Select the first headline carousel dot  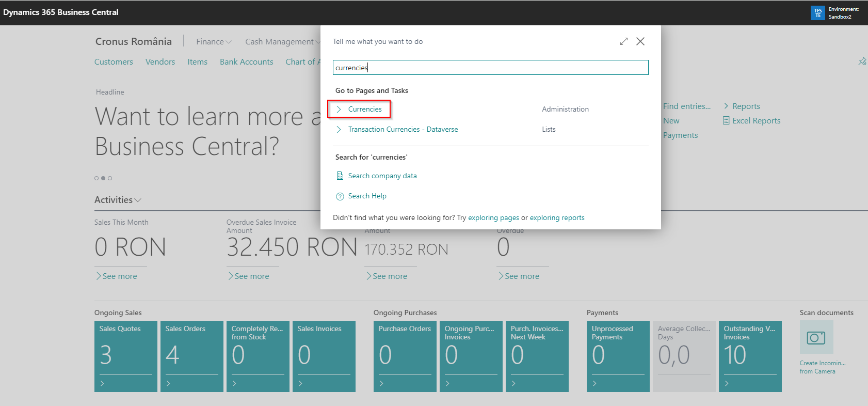point(97,178)
